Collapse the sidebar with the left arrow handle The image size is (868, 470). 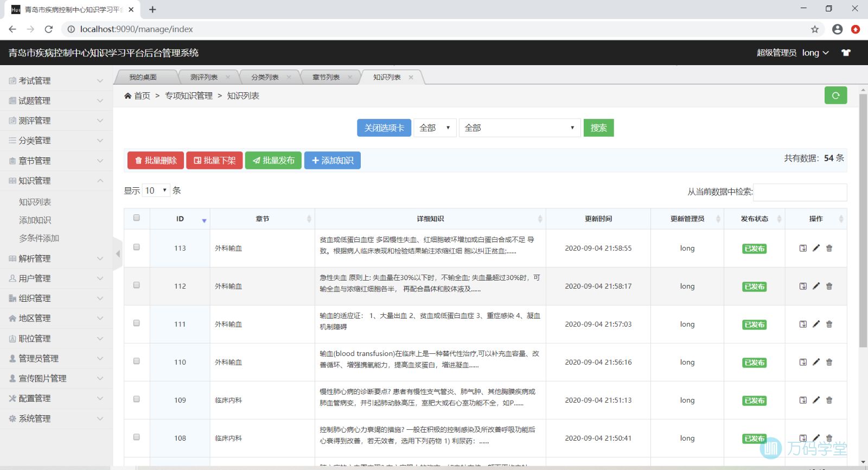(x=118, y=253)
